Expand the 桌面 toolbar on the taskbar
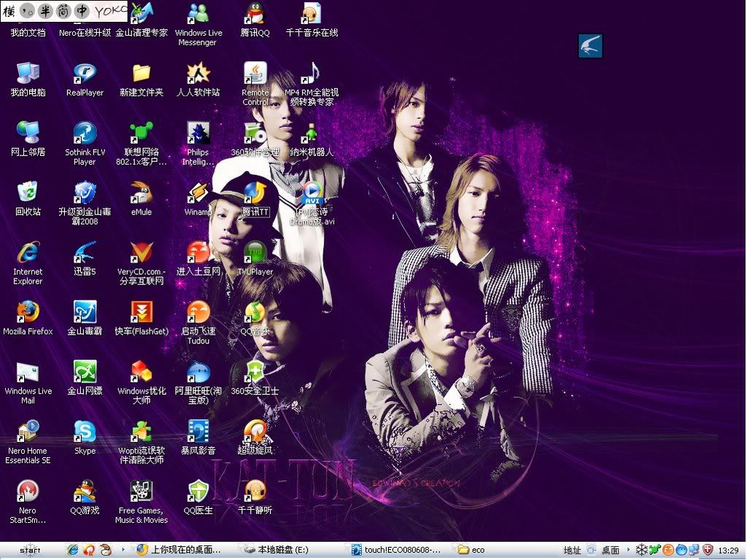This screenshot has height=560, width=747. [x=610, y=551]
